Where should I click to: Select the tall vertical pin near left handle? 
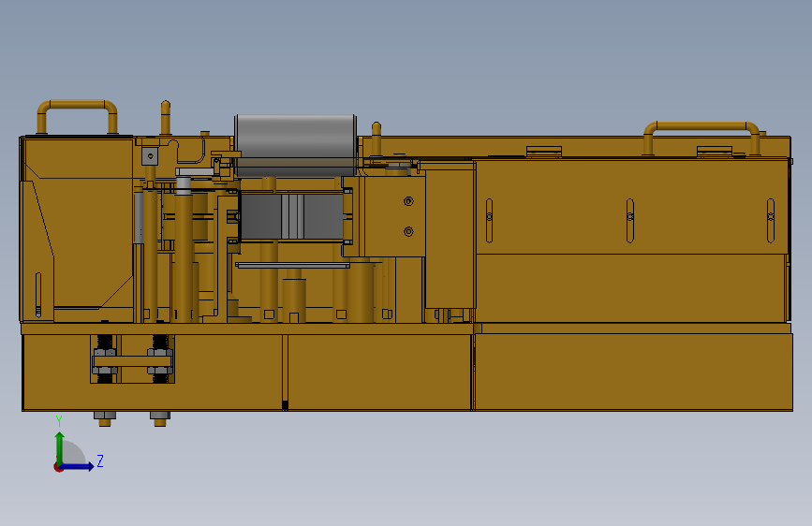click(166, 118)
